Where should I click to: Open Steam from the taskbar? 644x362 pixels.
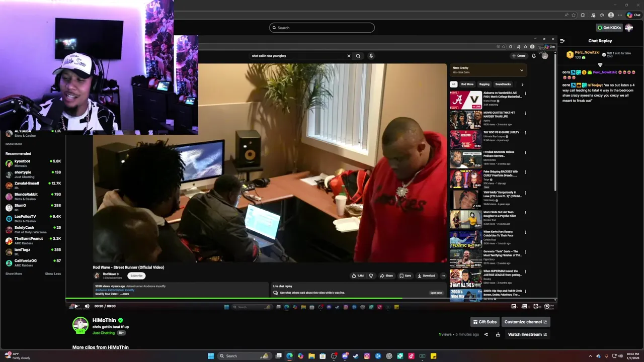tap(356, 356)
